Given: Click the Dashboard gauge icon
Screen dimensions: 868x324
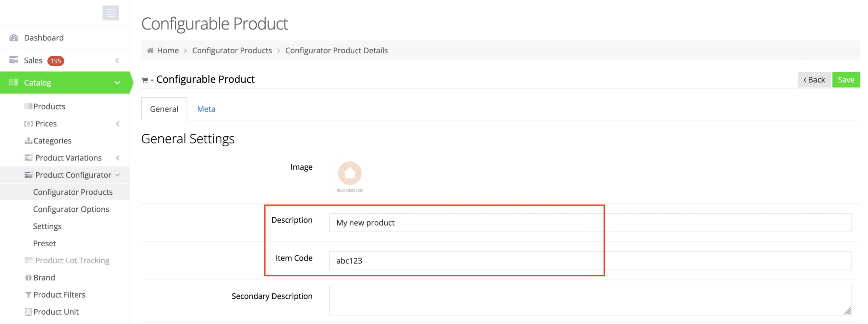Looking at the screenshot, I should pos(14,38).
